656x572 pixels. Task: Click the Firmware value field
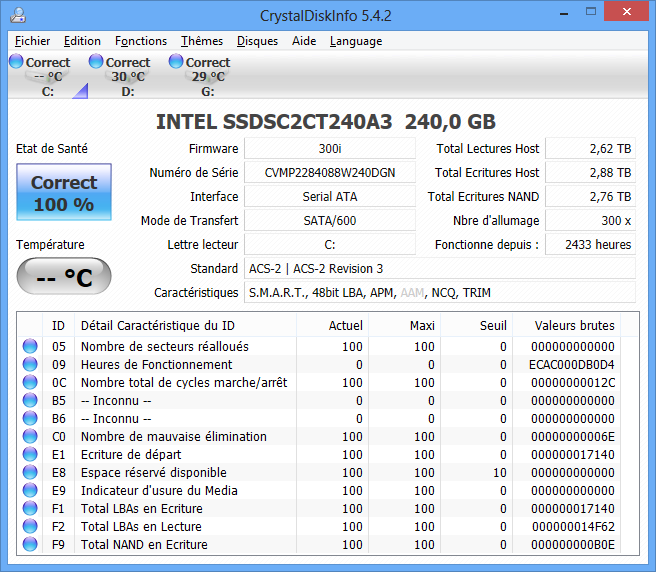click(x=329, y=149)
